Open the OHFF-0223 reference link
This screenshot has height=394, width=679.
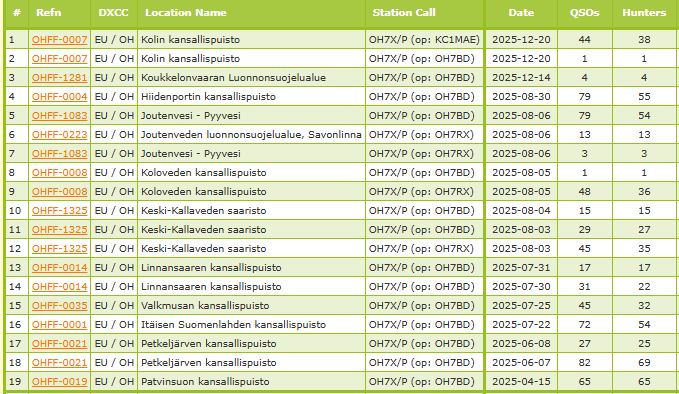(x=60, y=135)
